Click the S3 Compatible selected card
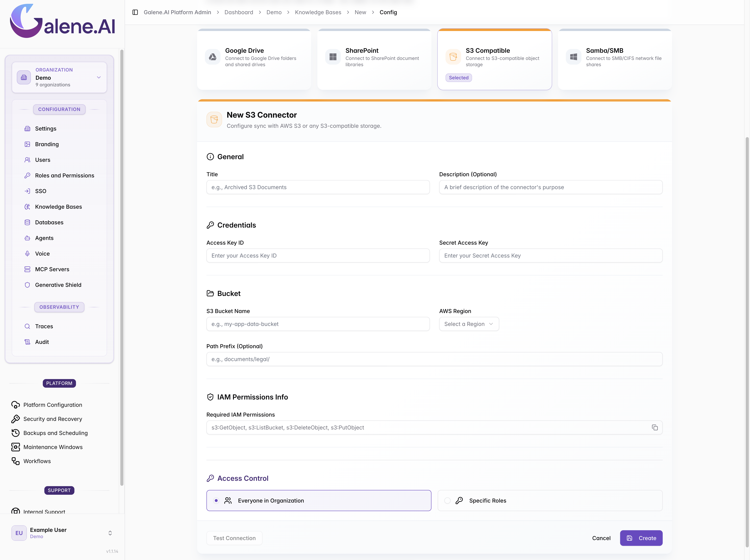The image size is (750, 560). click(x=495, y=59)
